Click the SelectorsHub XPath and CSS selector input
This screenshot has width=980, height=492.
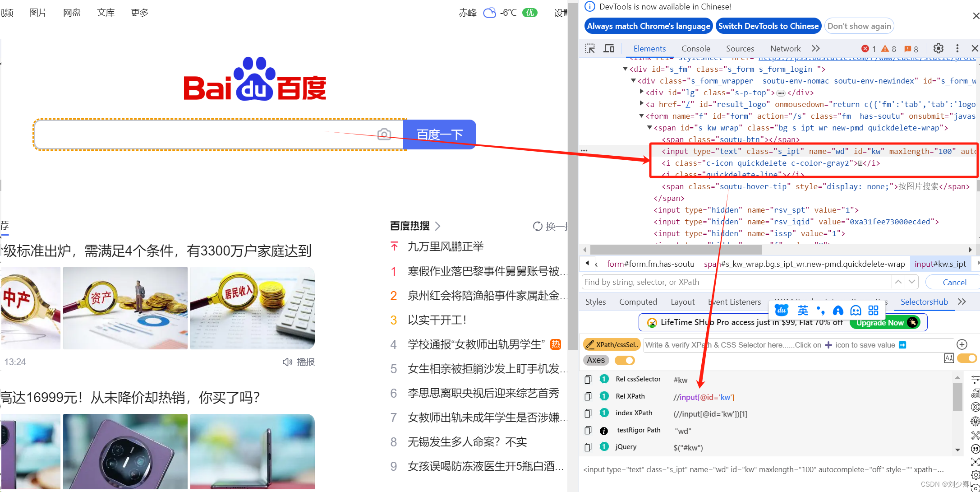click(798, 344)
